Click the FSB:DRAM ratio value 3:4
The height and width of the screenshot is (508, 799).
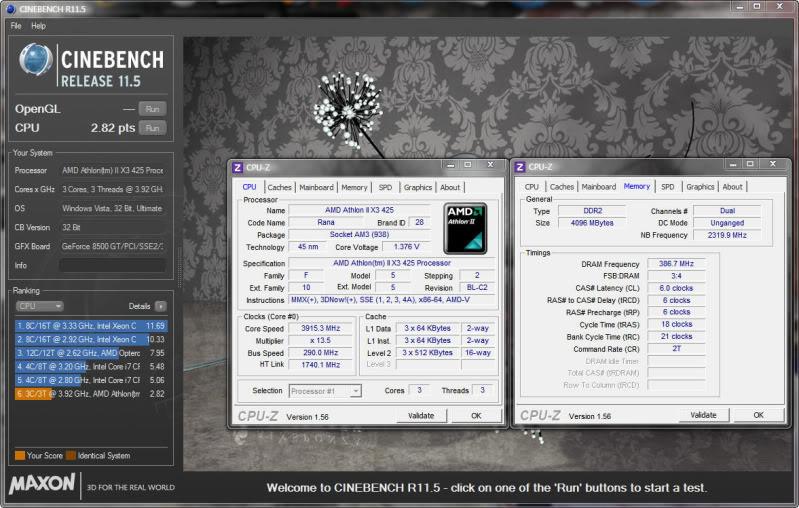676,276
